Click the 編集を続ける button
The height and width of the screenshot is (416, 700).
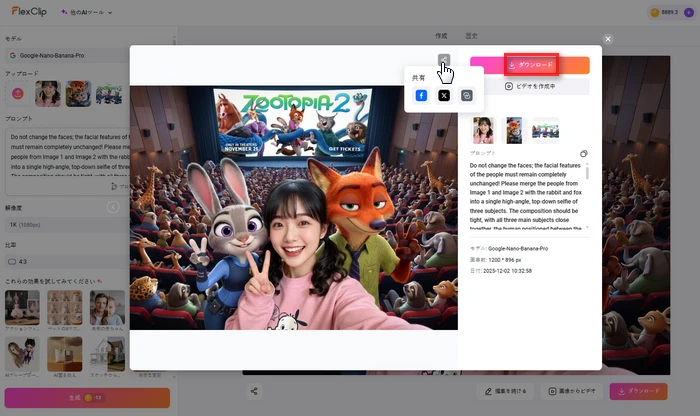[506, 391]
